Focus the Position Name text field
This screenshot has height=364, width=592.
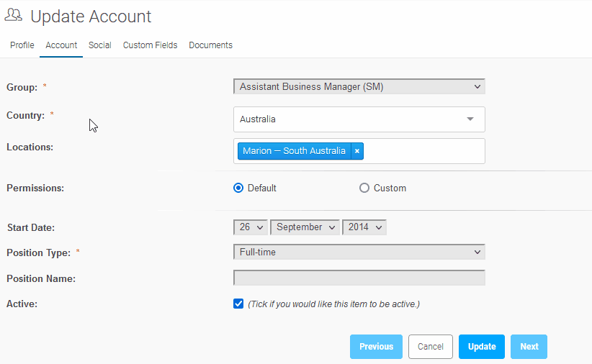(x=359, y=278)
